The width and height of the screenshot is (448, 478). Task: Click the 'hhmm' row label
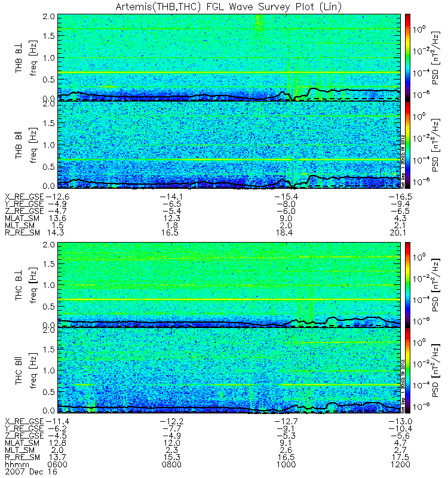click(x=17, y=465)
